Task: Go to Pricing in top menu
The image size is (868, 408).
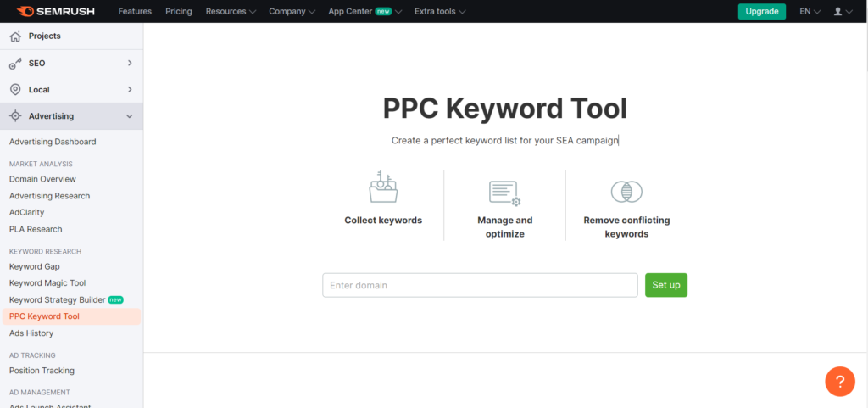Action: click(x=179, y=11)
